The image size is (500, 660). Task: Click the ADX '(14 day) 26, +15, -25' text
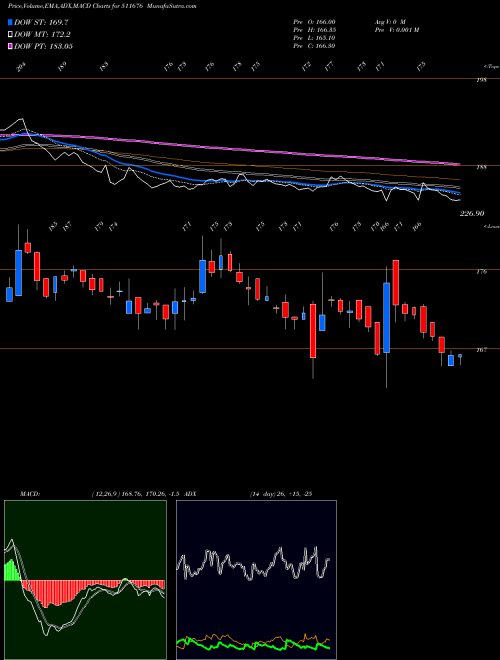pos(281,494)
